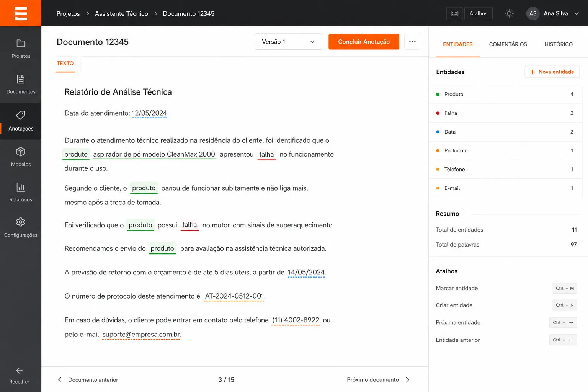Select the TEXTO tab

point(65,64)
